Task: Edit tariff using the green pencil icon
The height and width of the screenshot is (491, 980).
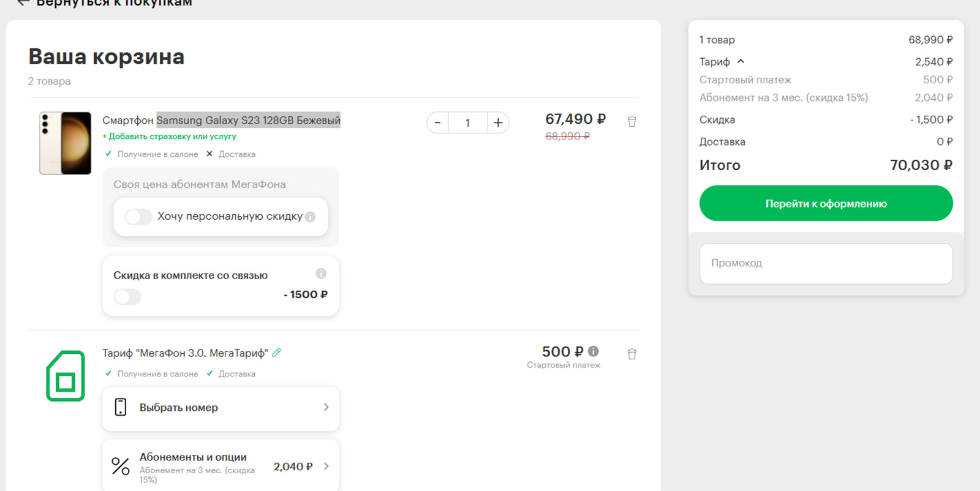Action: tap(276, 353)
